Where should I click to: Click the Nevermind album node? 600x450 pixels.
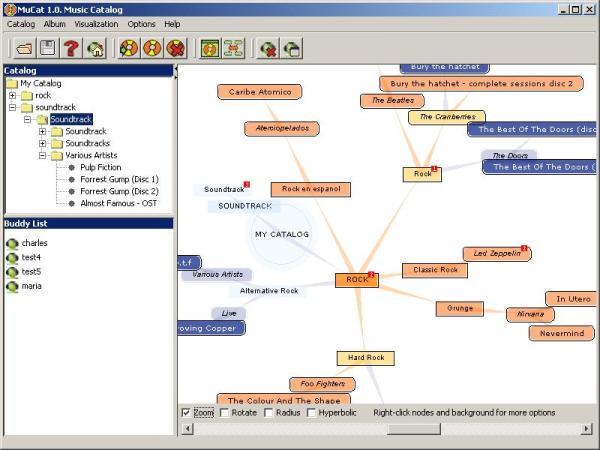(x=562, y=333)
